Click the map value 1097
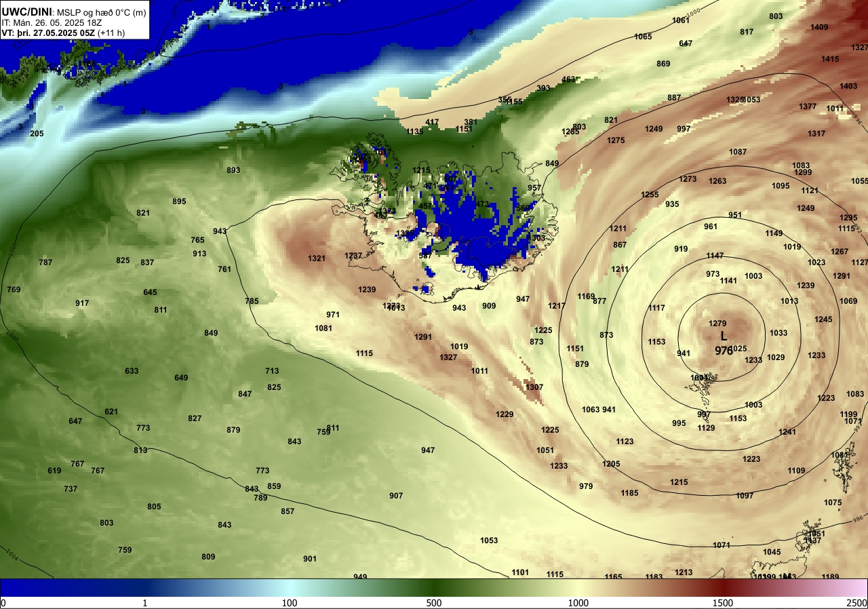This screenshot has width=868, height=609. coord(745,496)
